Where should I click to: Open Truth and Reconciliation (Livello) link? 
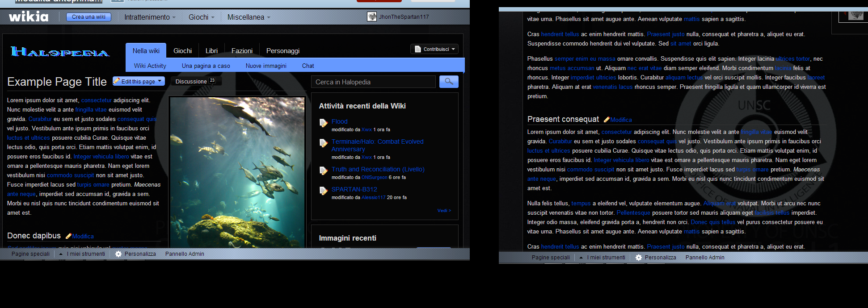tap(378, 169)
